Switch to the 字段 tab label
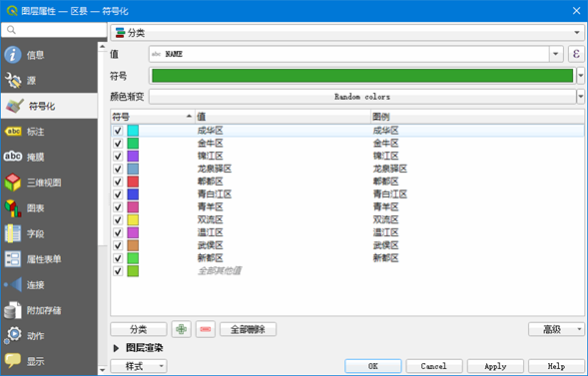The height and width of the screenshot is (376, 588). (35, 233)
